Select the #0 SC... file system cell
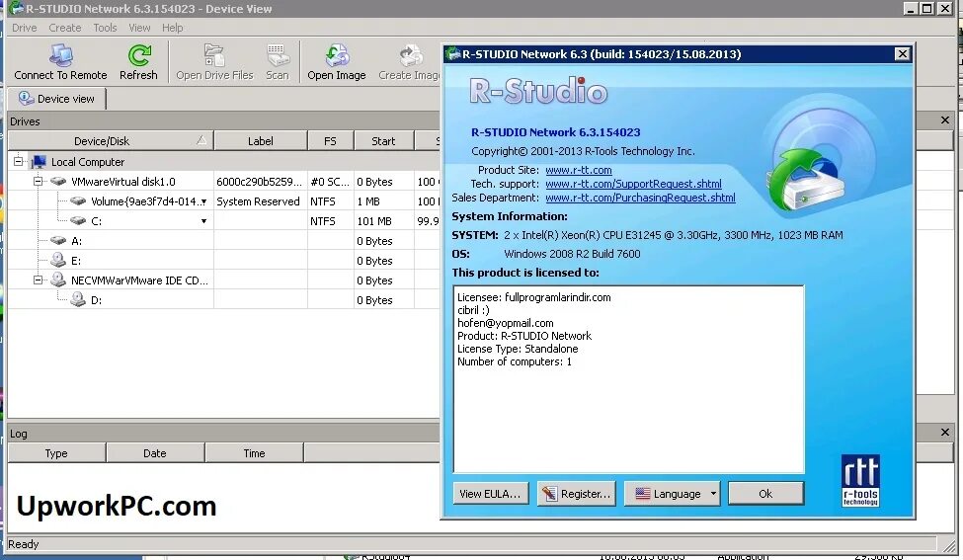Image resolution: width=963 pixels, height=560 pixels. click(x=331, y=182)
